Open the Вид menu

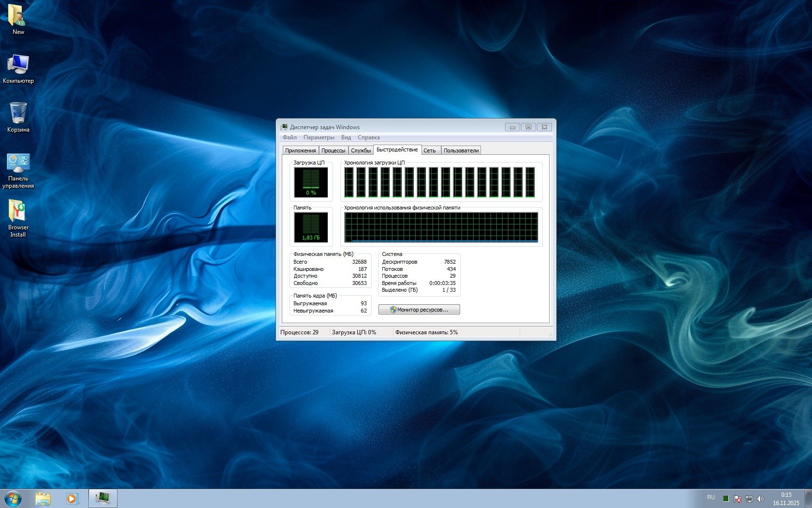pos(346,137)
